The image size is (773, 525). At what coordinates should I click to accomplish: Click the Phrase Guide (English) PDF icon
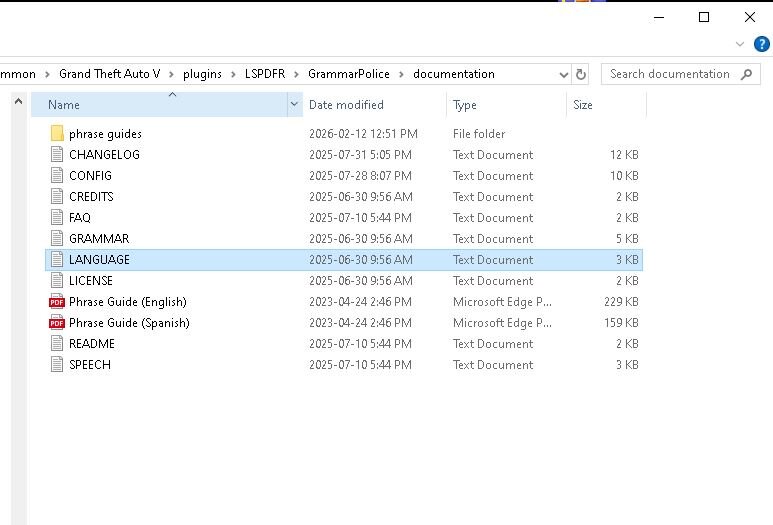click(x=57, y=302)
